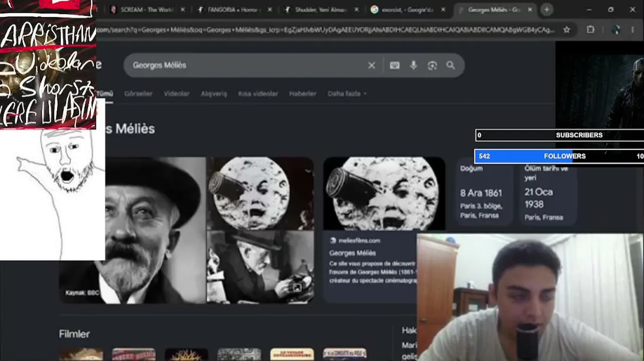Click the Filmler section heading
This screenshot has height=361, width=644.
[x=74, y=334]
